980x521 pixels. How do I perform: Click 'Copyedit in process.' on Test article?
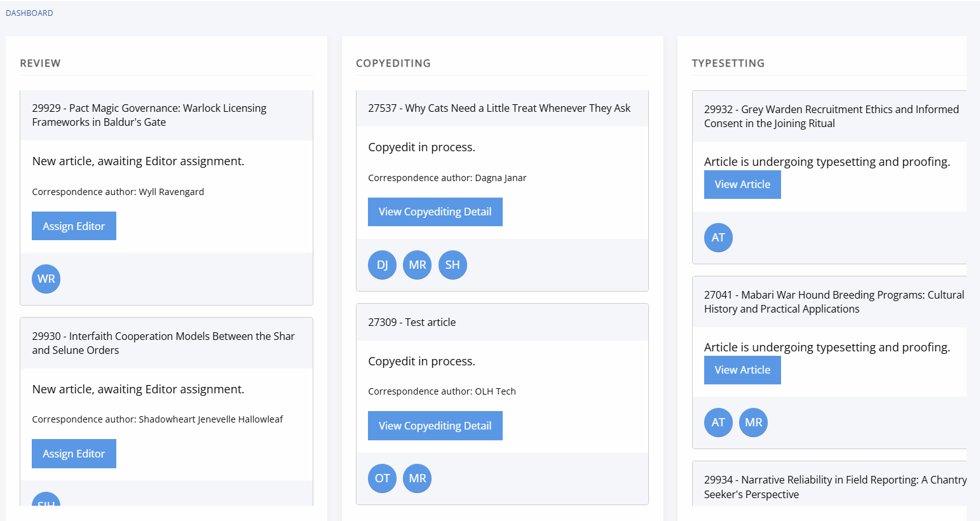tap(422, 362)
